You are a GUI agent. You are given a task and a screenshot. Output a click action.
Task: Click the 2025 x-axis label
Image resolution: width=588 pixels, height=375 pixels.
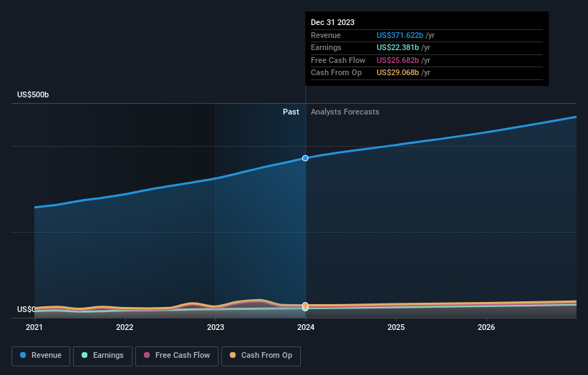coord(396,327)
